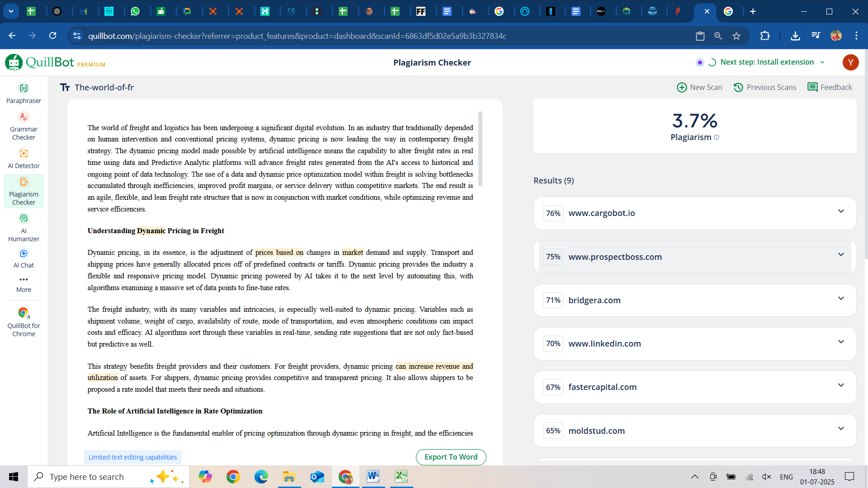The image size is (868, 488).
Task: Open AI Chat from sidebar
Action: [24, 258]
